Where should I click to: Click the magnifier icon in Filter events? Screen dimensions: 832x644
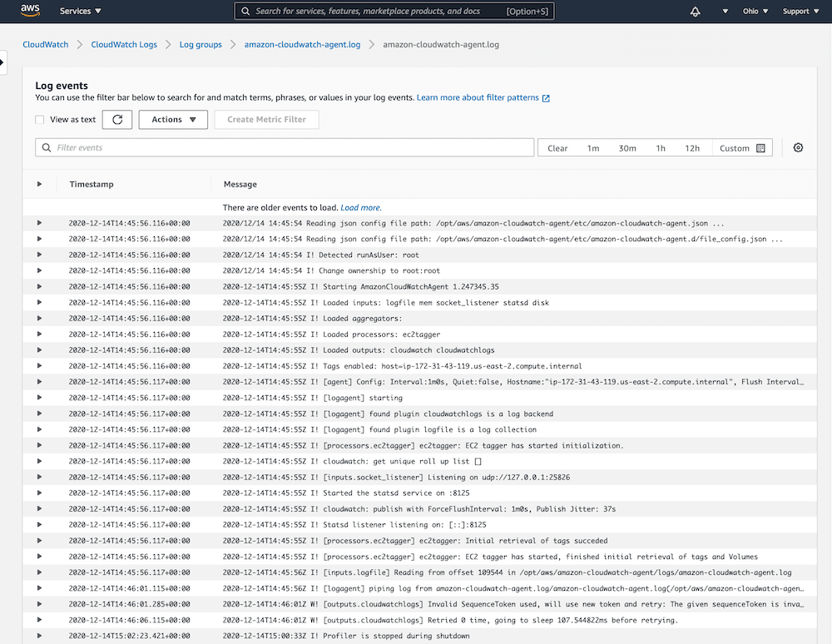tap(45, 148)
